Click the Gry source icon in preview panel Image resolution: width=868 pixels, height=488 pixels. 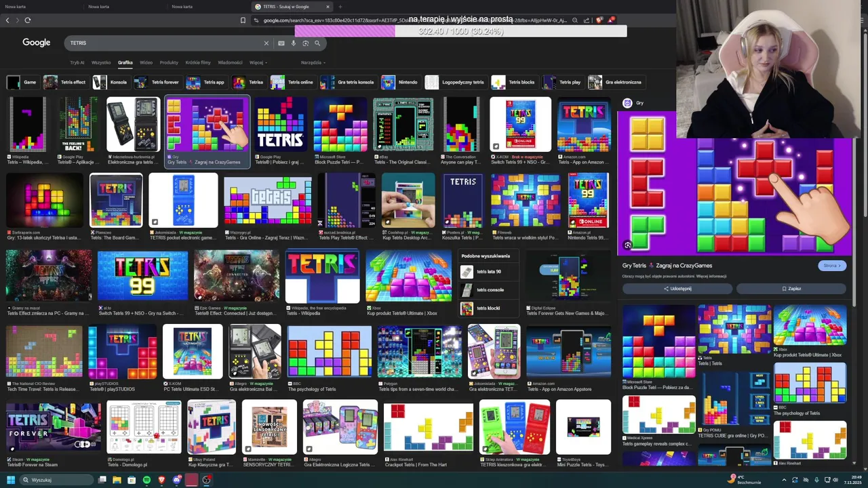[x=627, y=103]
